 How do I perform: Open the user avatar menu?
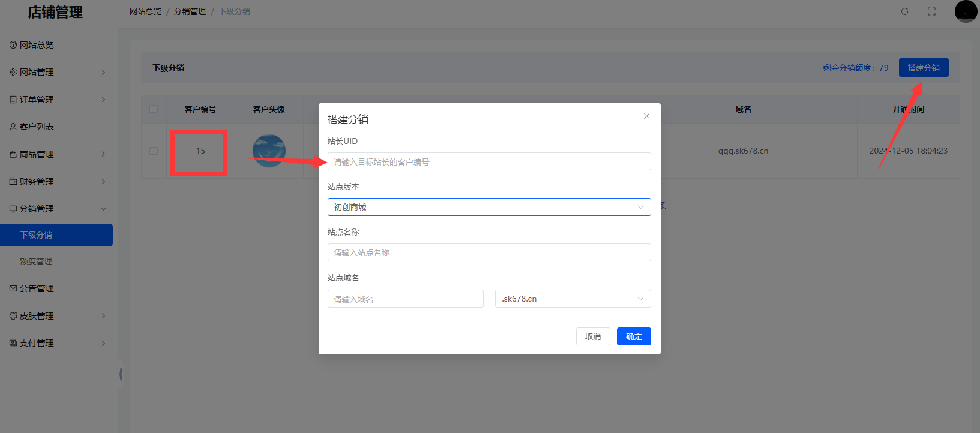coord(966,11)
